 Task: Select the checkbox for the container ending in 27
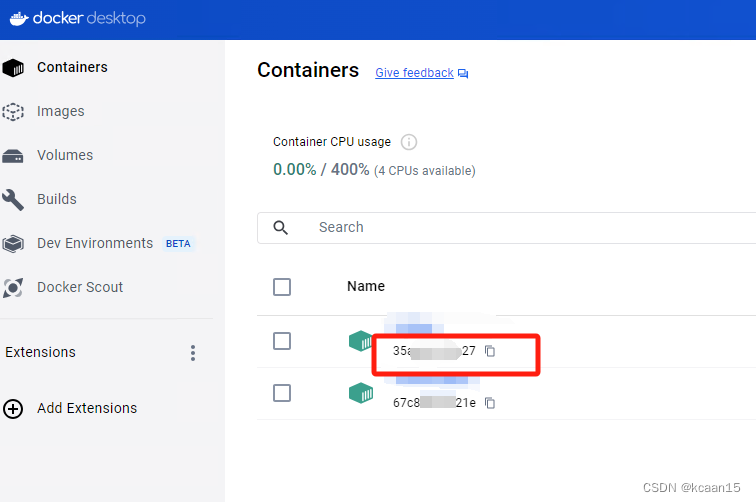pos(282,341)
